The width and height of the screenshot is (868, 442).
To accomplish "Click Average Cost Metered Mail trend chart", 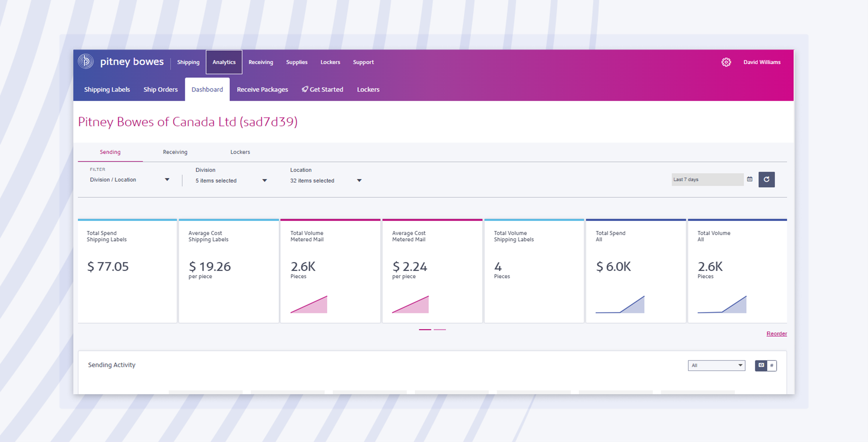I will 410,304.
